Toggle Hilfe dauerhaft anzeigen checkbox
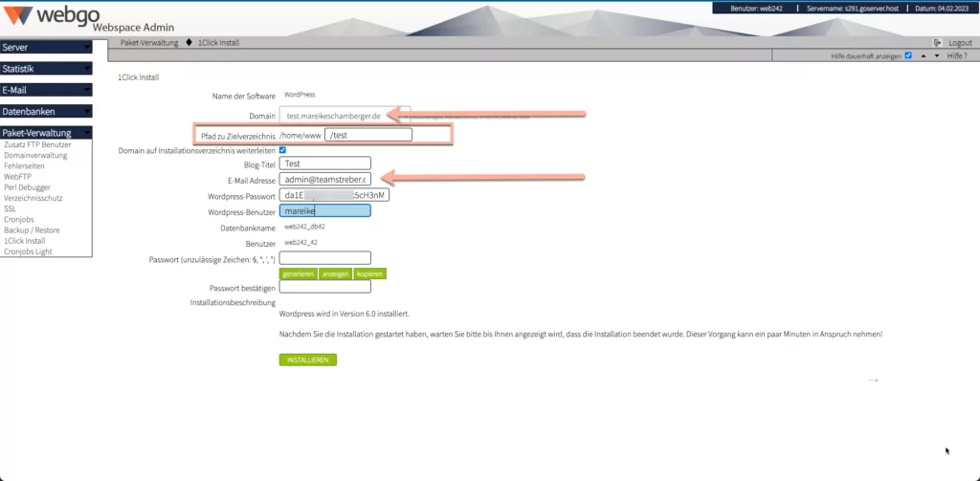The width and height of the screenshot is (980, 481). (x=908, y=55)
